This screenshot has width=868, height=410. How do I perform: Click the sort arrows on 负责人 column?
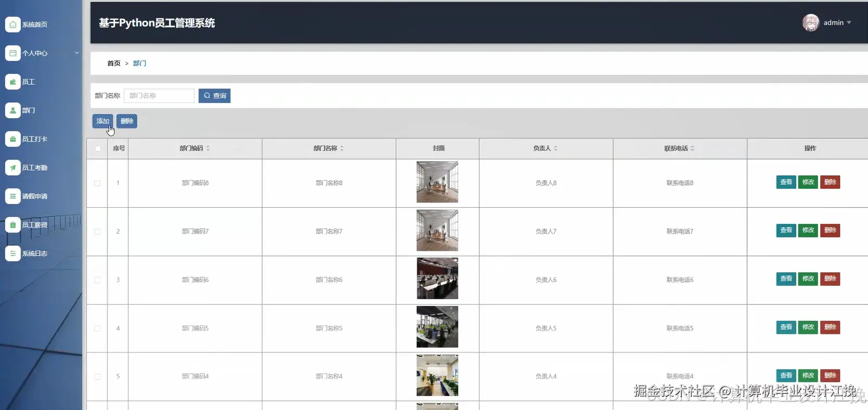click(556, 148)
